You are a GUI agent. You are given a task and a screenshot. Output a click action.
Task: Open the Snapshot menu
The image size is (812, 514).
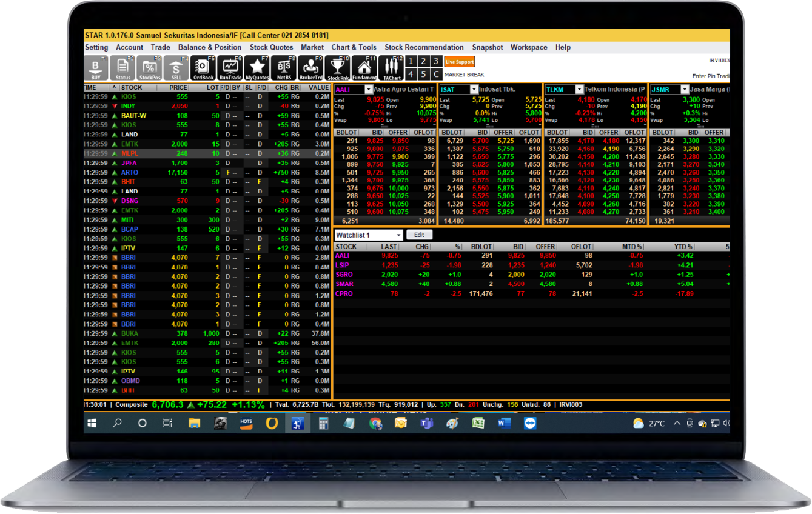pyautogui.click(x=488, y=47)
